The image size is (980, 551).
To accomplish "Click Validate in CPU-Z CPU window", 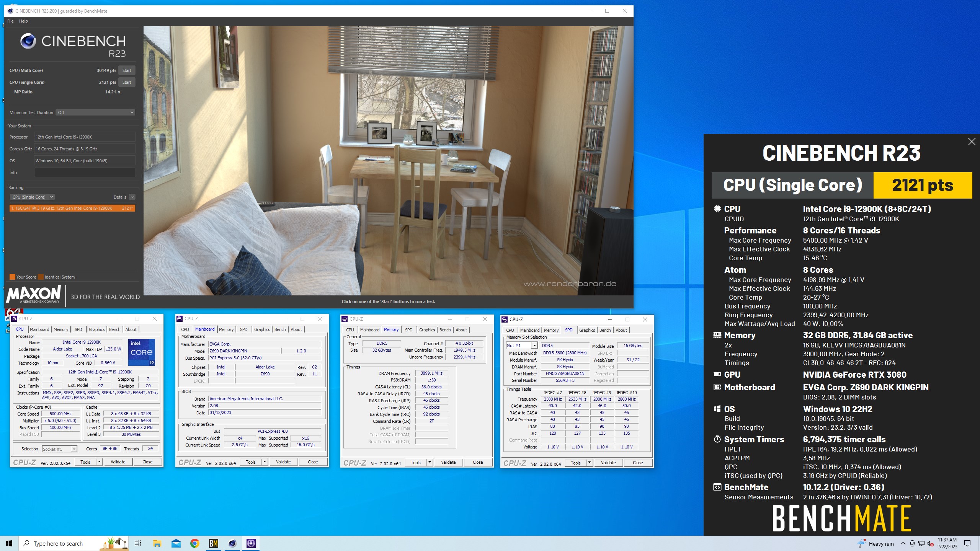I will coord(118,462).
